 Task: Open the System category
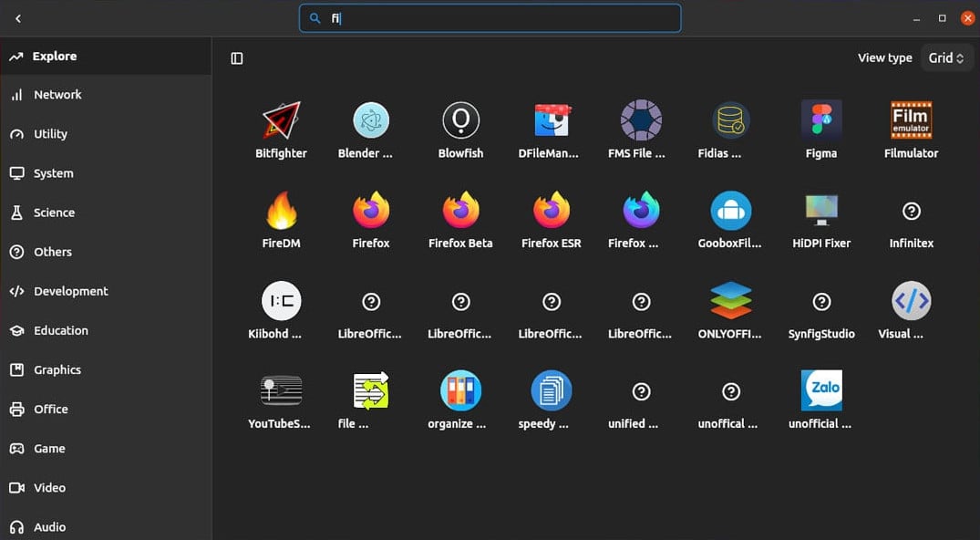(106, 173)
